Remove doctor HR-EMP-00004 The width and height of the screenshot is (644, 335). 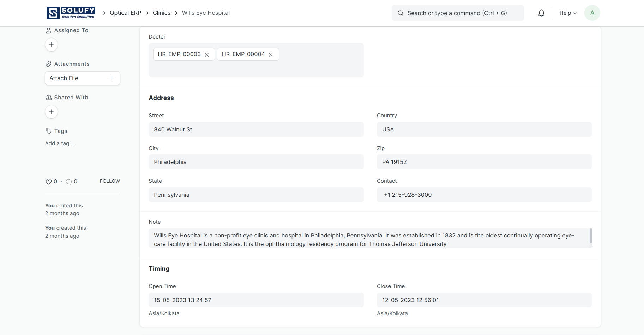pos(271,55)
